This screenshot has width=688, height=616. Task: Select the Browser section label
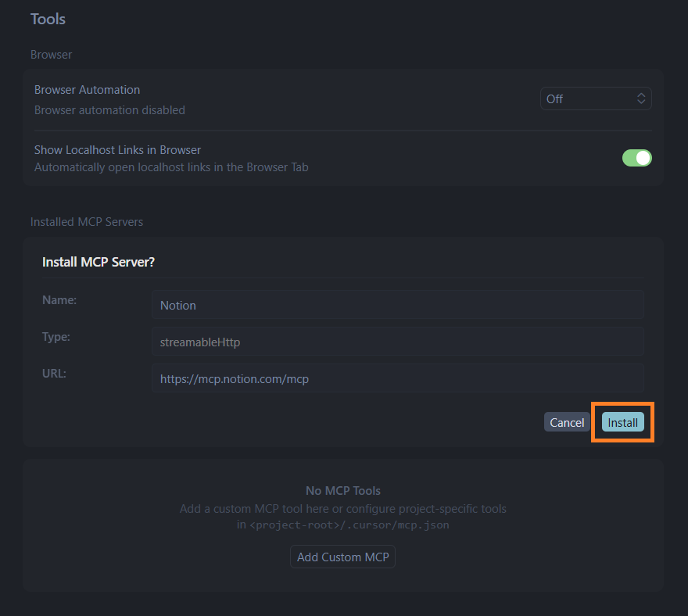51,55
